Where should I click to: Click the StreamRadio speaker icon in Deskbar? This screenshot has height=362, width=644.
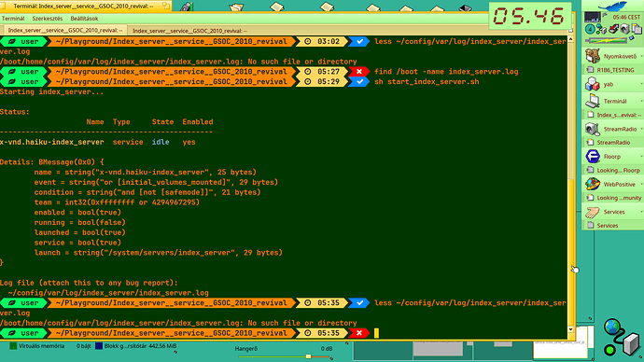(x=593, y=129)
